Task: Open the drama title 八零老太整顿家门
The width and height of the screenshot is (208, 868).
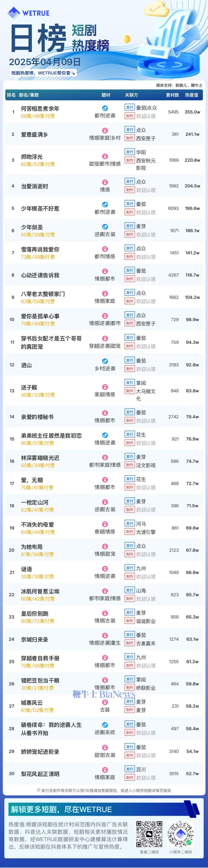Action: pyautogui.click(x=43, y=294)
